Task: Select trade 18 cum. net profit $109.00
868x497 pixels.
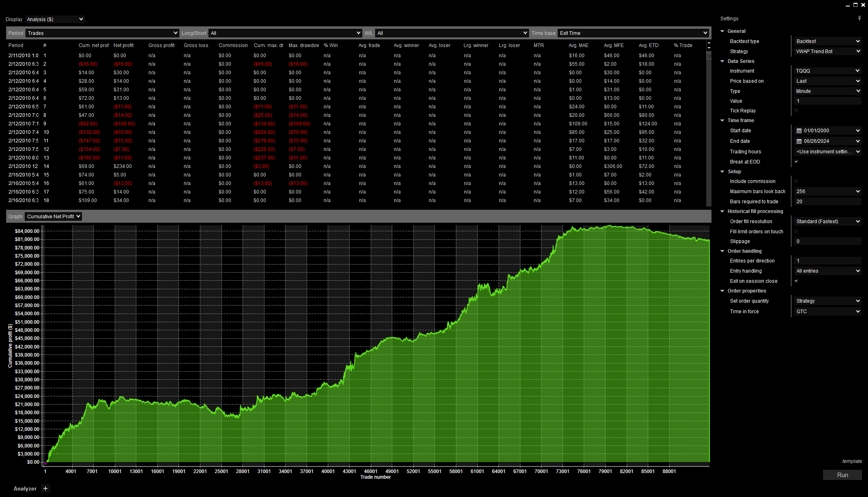Action: (x=88, y=200)
